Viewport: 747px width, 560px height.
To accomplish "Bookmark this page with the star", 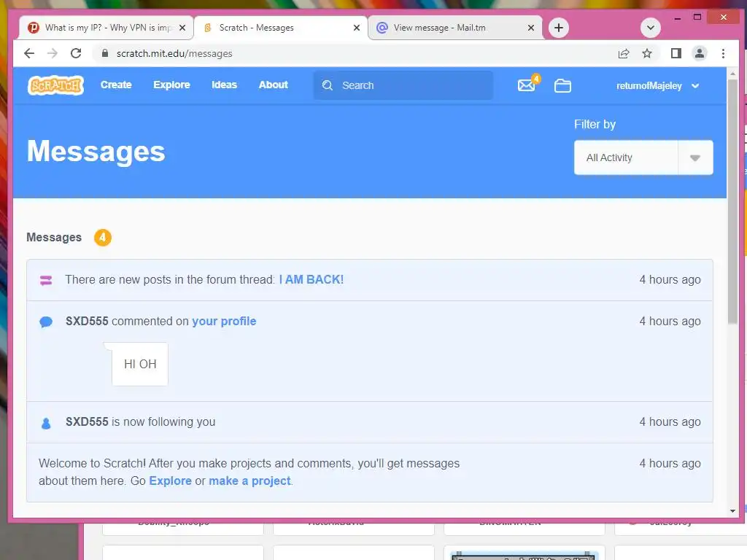I will (647, 53).
